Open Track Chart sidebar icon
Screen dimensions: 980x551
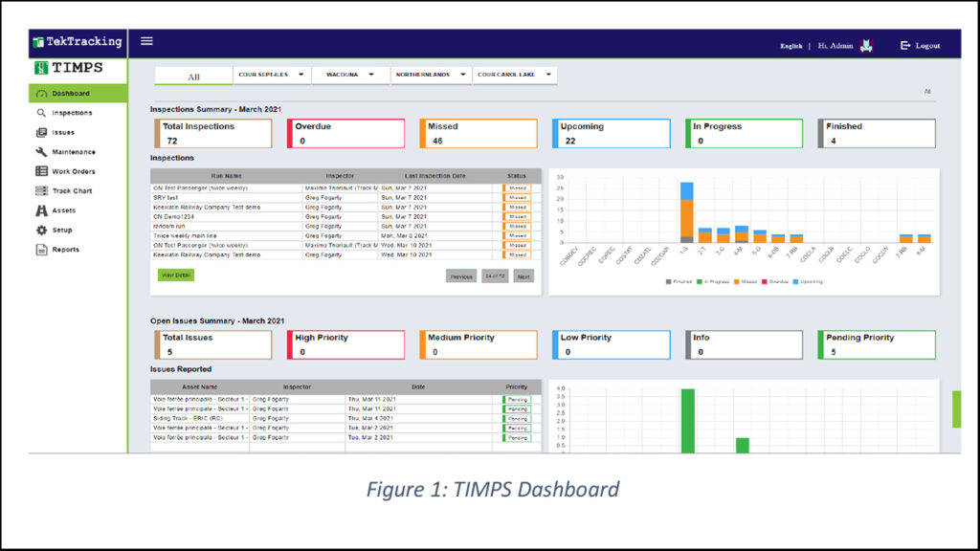41,191
